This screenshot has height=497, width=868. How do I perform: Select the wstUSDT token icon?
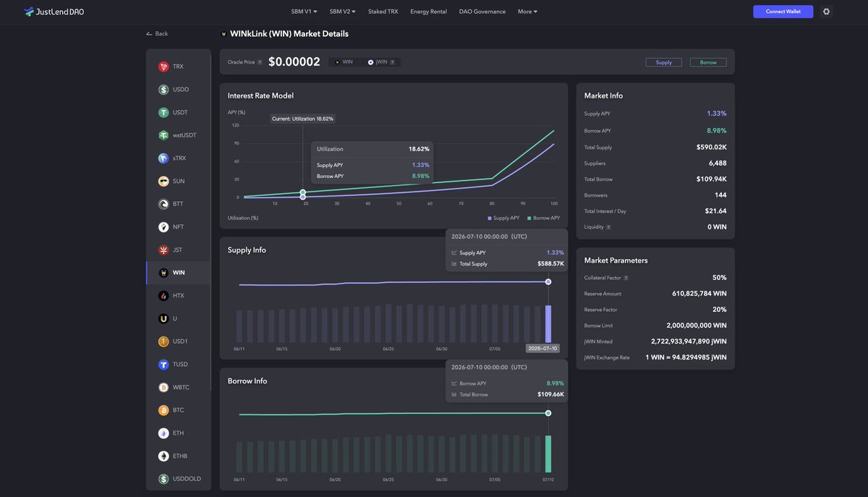163,135
